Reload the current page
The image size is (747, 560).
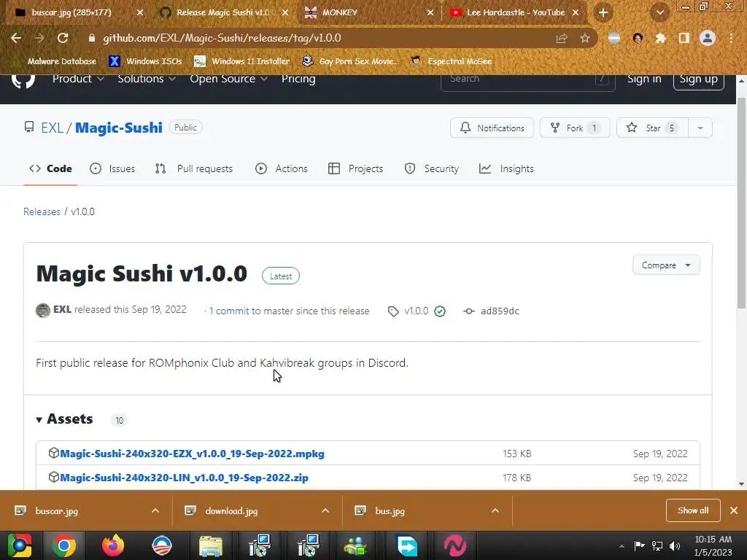(x=63, y=38)
